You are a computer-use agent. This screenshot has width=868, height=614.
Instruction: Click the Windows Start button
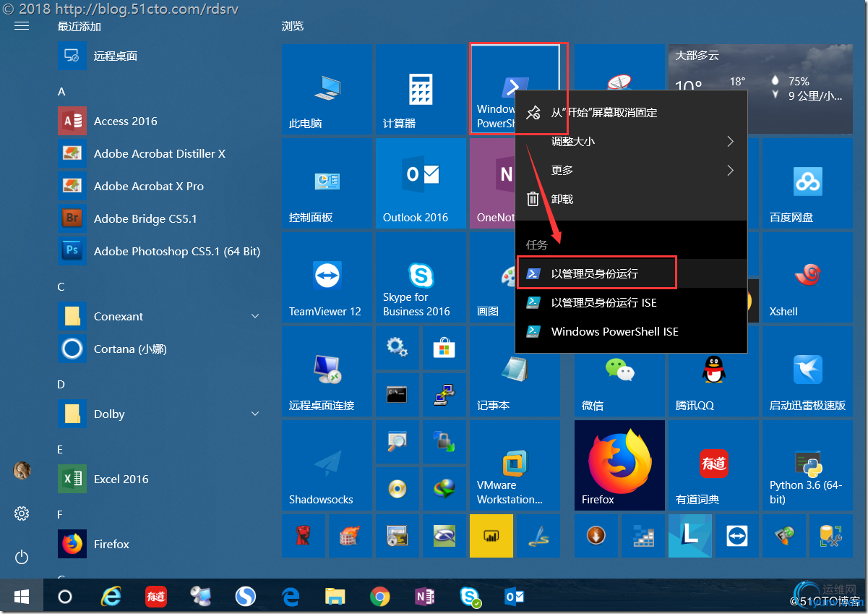pyautogui.click(x=22, y=596)
